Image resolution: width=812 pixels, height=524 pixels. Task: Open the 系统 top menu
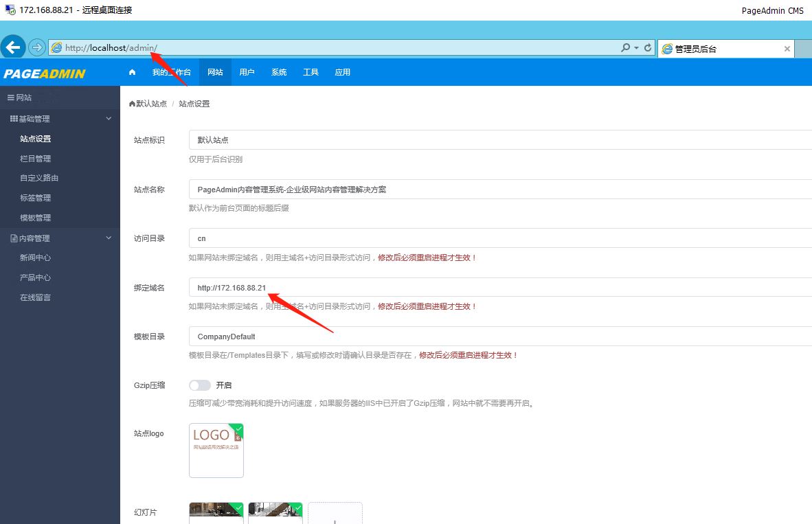pyautogui.click(x=279, y=72)
